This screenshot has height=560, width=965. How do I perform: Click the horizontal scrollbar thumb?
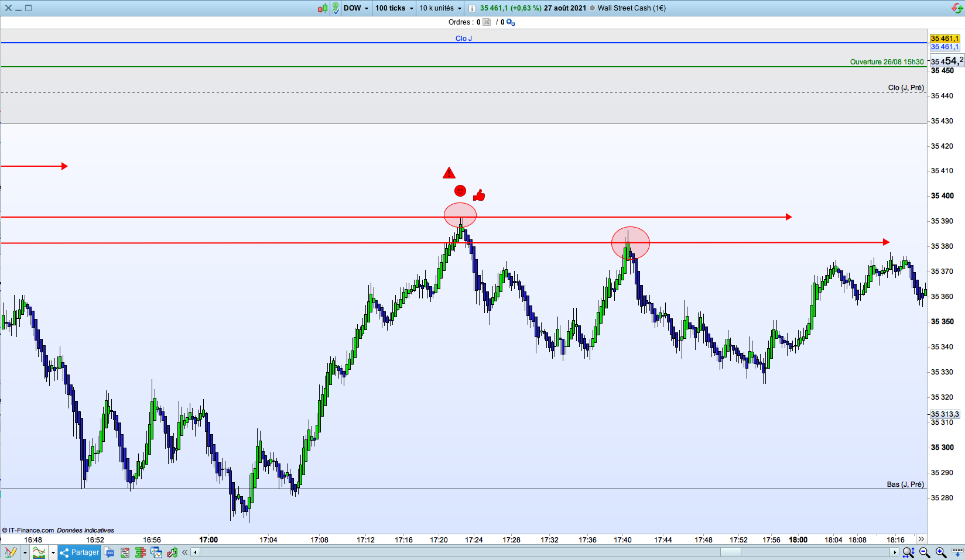pos(730,552)
